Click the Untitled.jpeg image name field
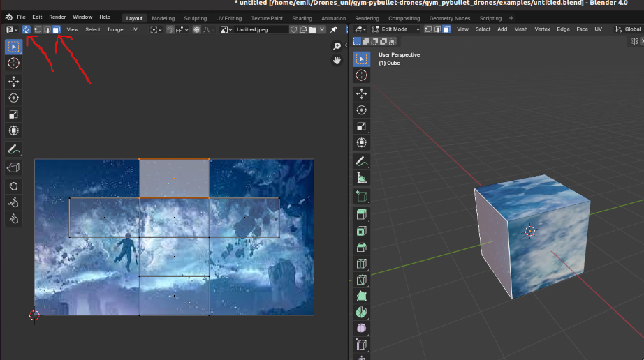 coord(261,29)
